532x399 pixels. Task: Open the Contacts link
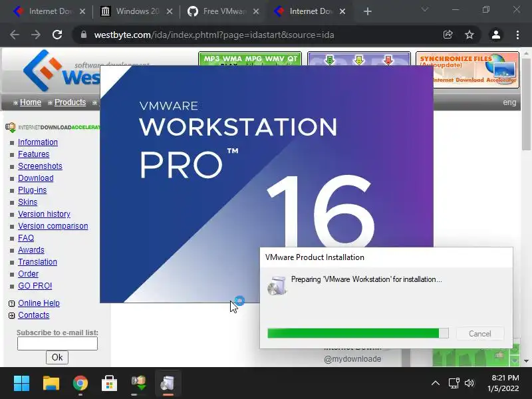pyautogui.click(x=34, y=315)
